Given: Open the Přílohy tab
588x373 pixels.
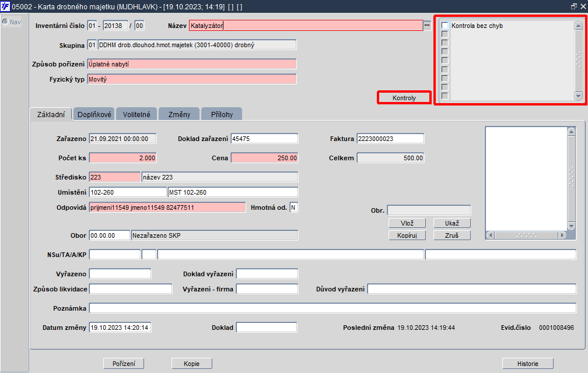Looking at the screenshot, I should [222, 114].
